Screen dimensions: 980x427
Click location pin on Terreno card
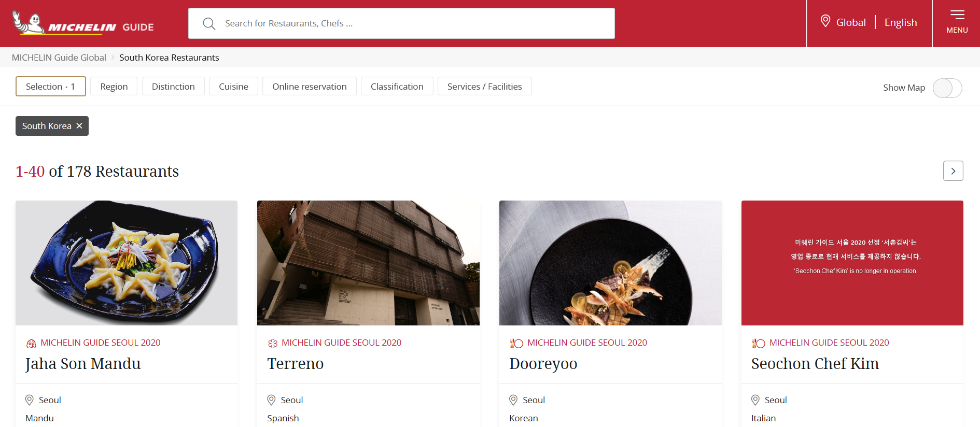(271, 400)
